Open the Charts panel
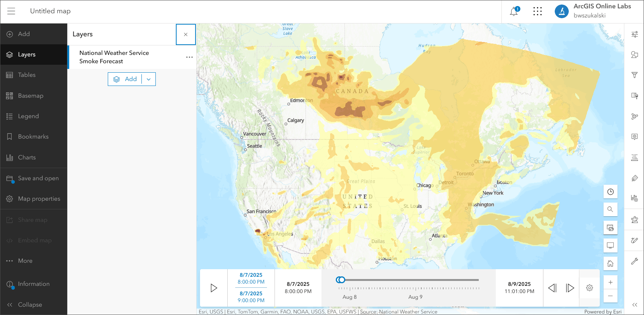Image resolution: width=644 pixels, height=315 pixels. (x=34, y=157)
